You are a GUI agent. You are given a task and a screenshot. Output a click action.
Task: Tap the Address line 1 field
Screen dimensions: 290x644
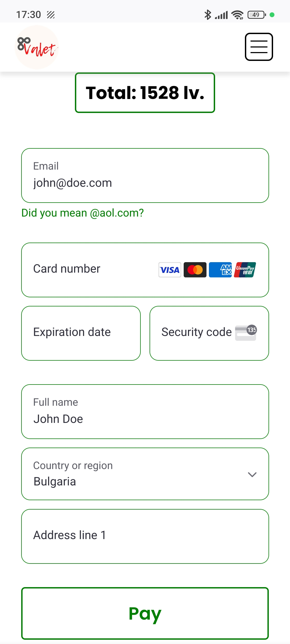coord(145,536)
